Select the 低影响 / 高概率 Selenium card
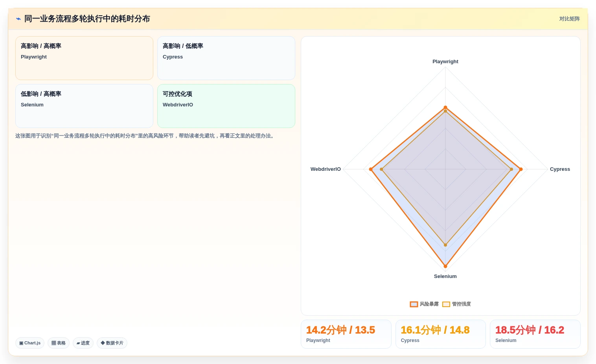This screenshot has width=596, height=364. [x=84, y=106]
